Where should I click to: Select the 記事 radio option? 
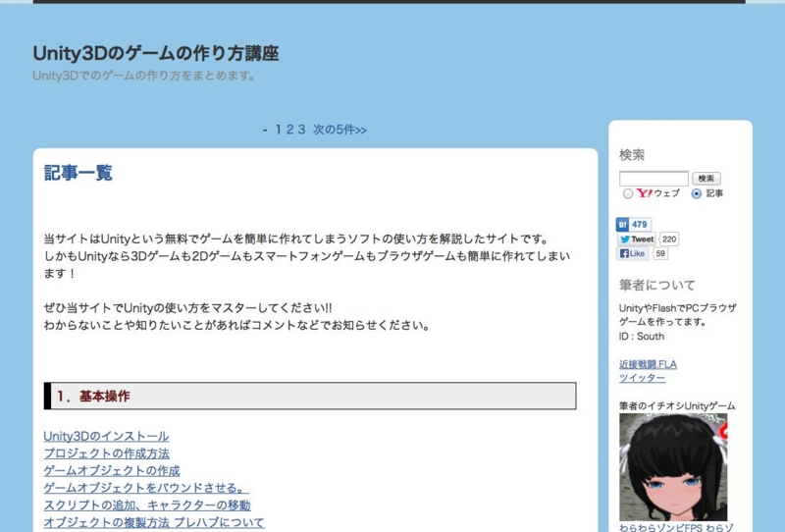click(x=697, y=194)
